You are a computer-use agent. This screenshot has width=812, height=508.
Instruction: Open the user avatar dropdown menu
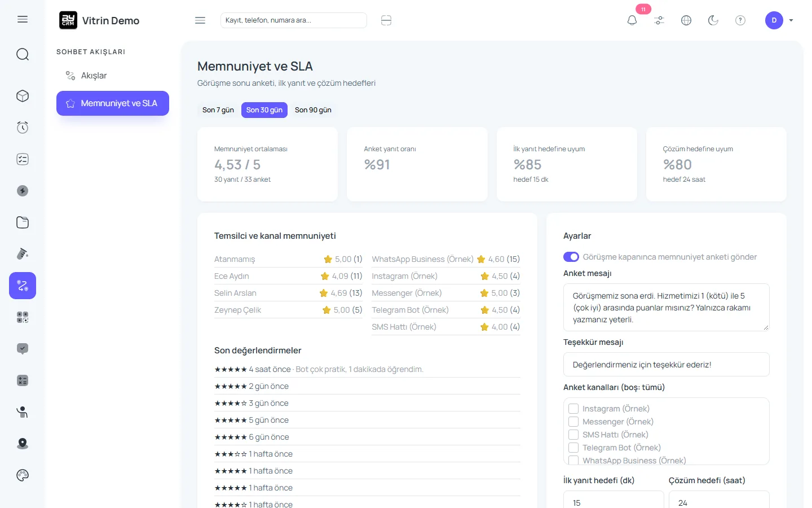click(780, 20)
